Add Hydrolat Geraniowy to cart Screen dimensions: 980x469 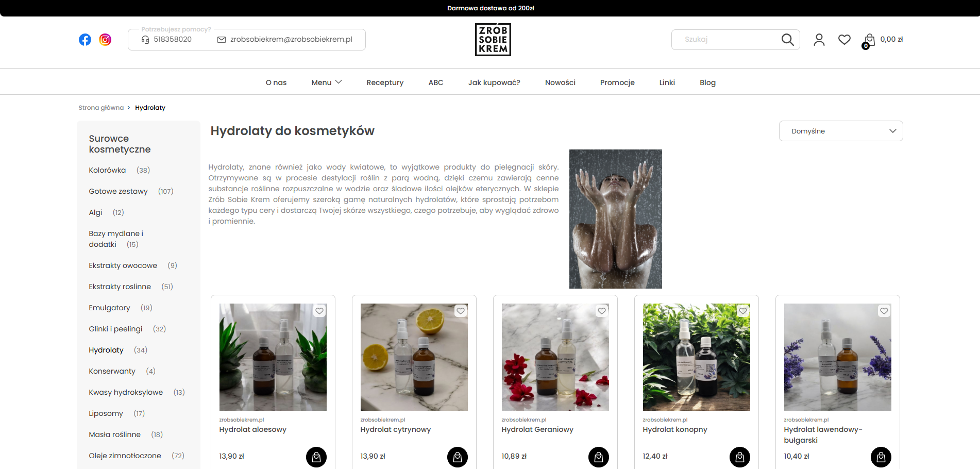[x=599, y=457]
